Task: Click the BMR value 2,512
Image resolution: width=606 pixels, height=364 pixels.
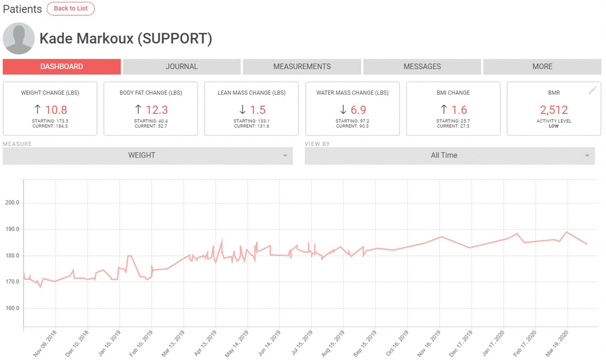Action: click(554, 110)
